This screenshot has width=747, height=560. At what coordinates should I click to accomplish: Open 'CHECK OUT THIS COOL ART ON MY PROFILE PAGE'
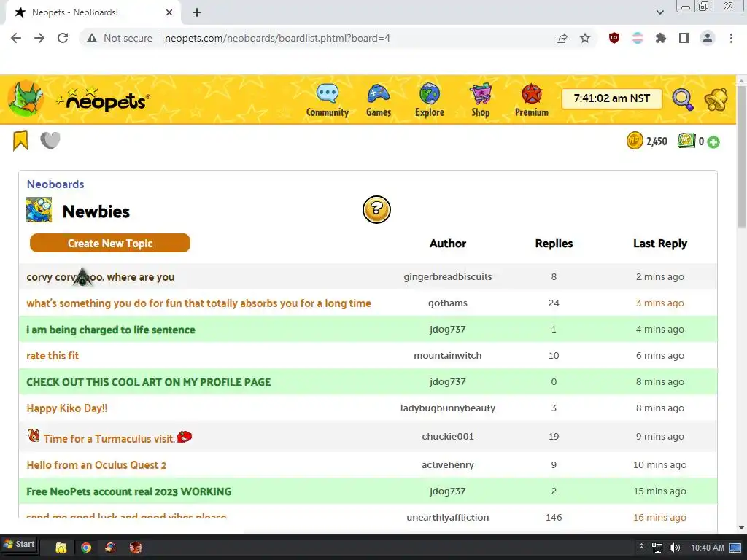tap(149, 382)
